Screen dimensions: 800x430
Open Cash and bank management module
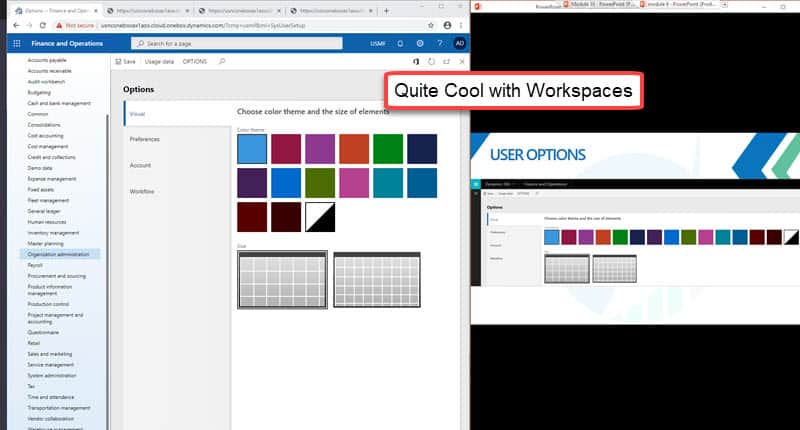pyautogui.click(x=59, y=103)
